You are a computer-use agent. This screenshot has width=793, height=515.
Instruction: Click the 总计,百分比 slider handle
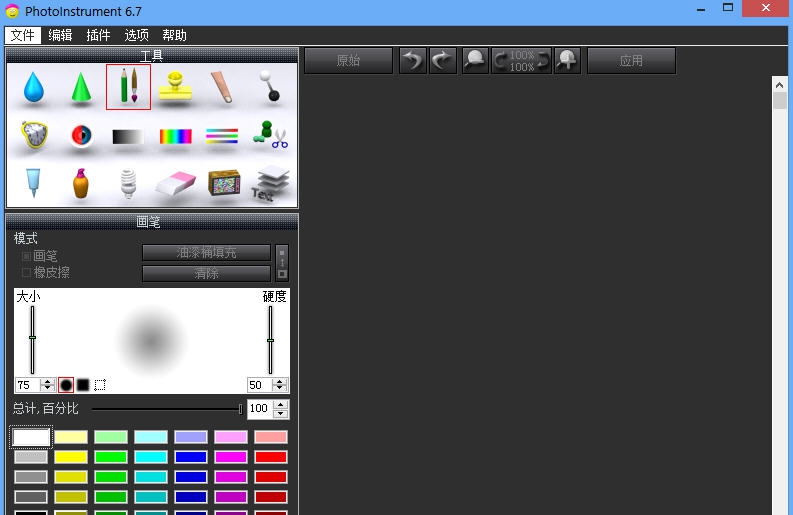pos(241,409)
